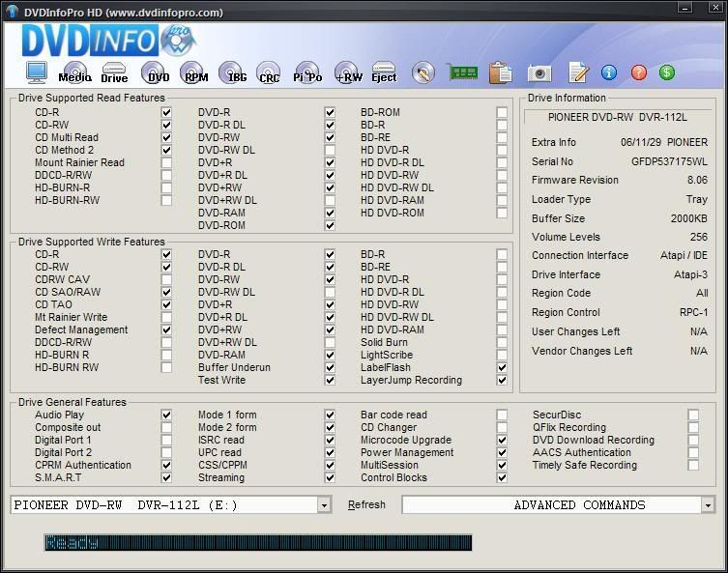This screenshot has width=728, height=573.
Task: Open the +RW settings tool
Action: tap(348, 72)
